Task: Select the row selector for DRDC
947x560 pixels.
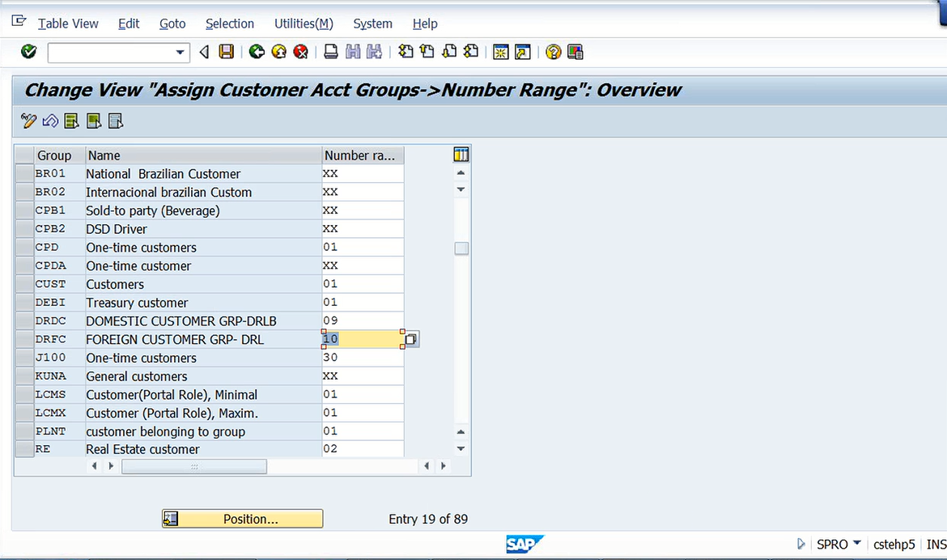Action: coord(24,320)
